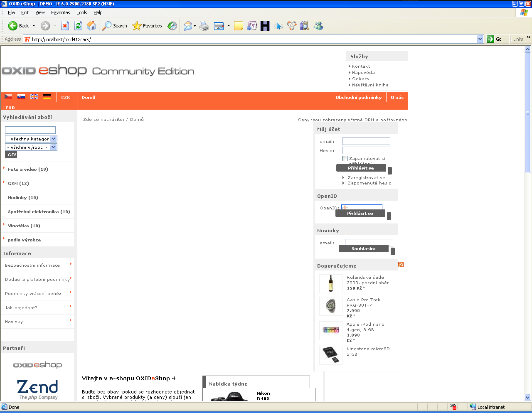Viewport: 532px width, 413px height.
Task: Choose the Czech flag language icon
Action: click(x=8, y=96)
